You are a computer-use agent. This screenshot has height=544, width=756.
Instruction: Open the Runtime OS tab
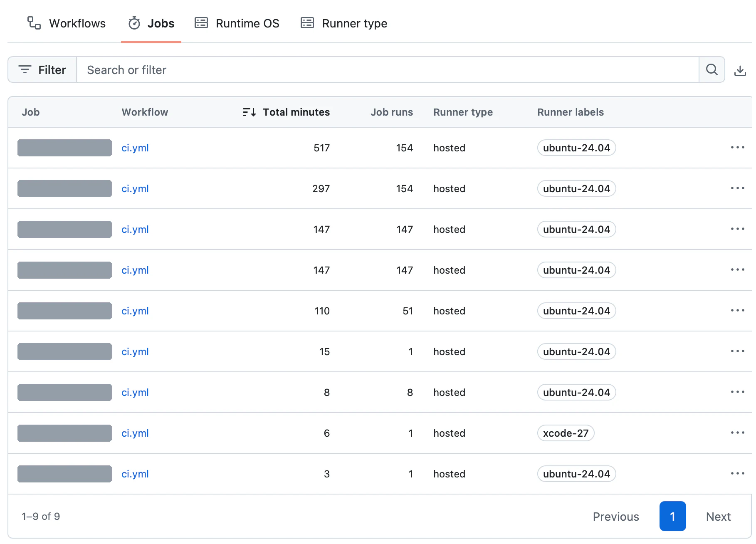(x=237, y=23)
